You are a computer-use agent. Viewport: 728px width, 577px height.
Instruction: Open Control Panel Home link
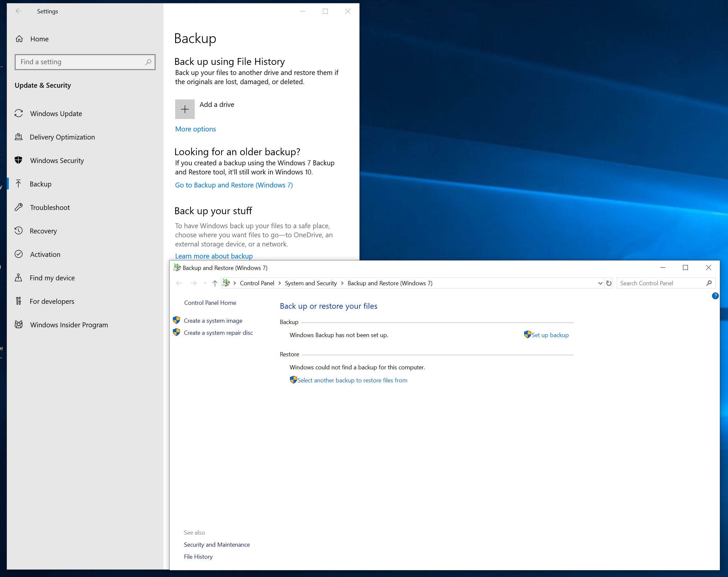210,303
